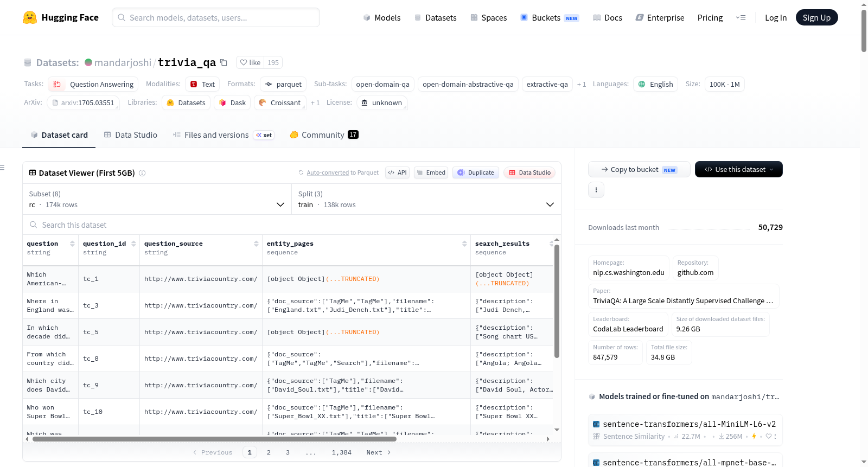Switch to the Data Studio tab

(131, 135)
